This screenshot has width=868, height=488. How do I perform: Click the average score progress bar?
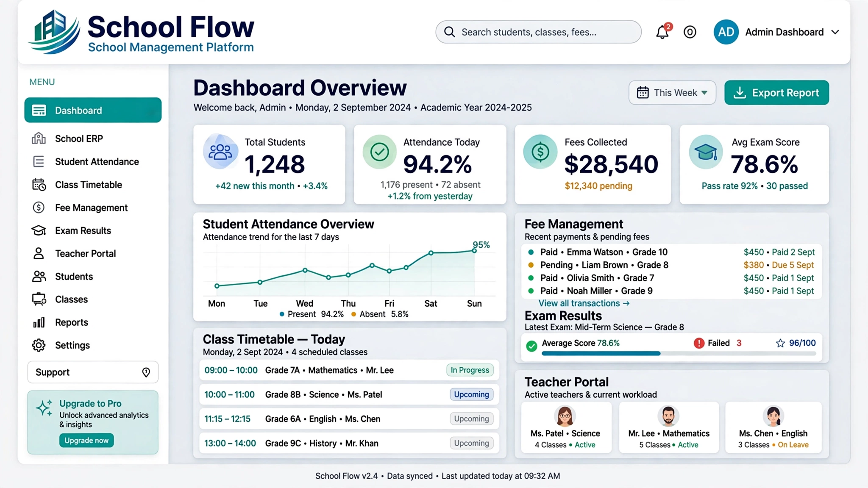679,353
